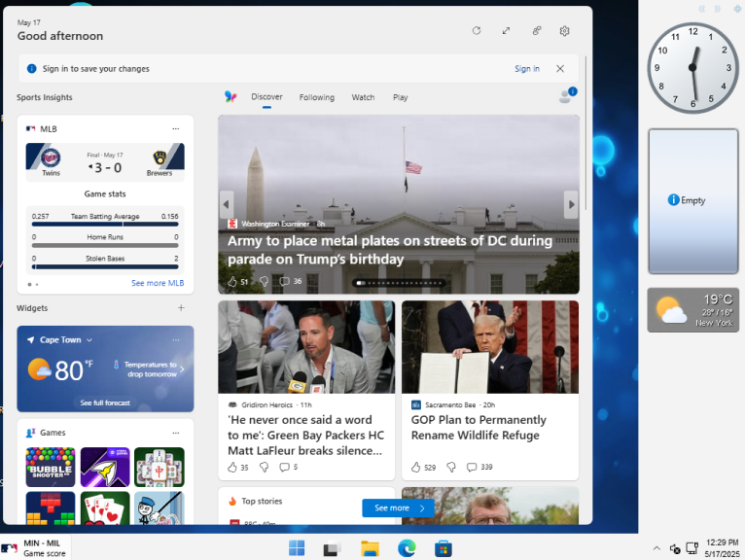Image resolution: width=745 pixels, height=560 pixels.
Task: Open Games widget more options
Action: coord(176,433)
